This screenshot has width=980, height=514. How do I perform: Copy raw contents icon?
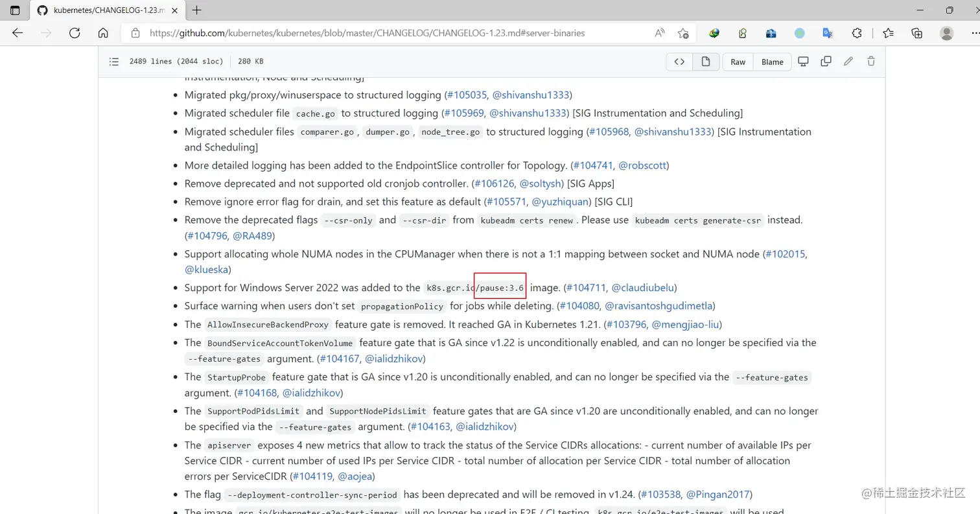[x=826, y=62]
